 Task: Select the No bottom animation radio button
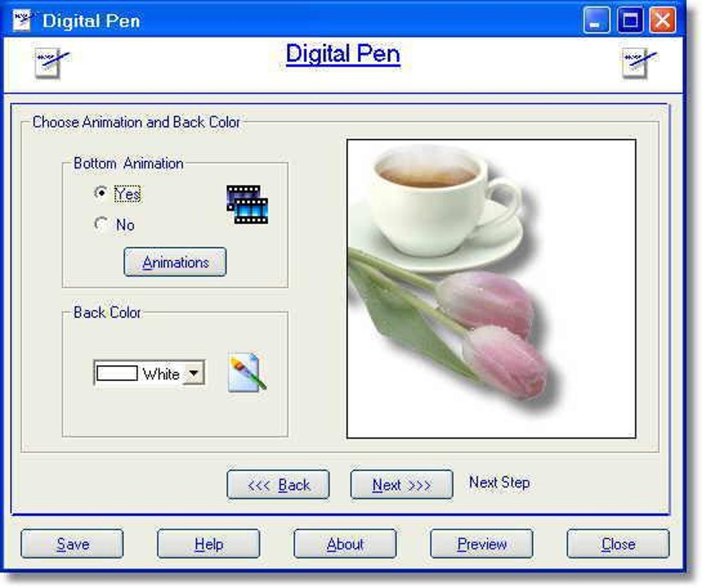102,224
